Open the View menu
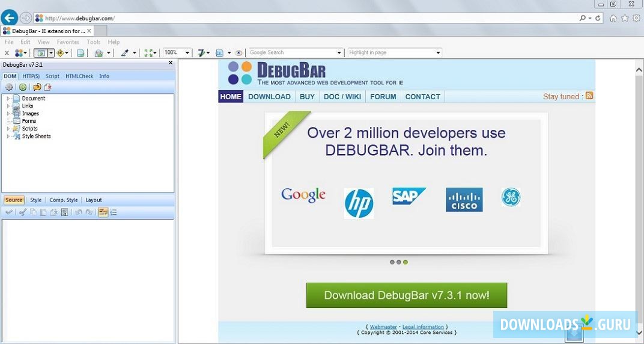644x344 pixels. (x=43, y=42)
